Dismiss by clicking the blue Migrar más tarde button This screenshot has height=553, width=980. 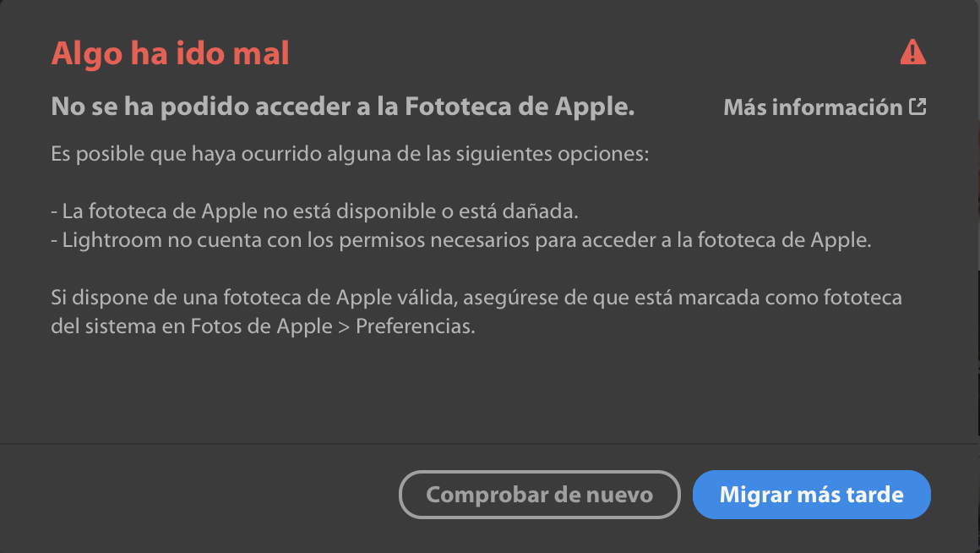coord(811,495)
